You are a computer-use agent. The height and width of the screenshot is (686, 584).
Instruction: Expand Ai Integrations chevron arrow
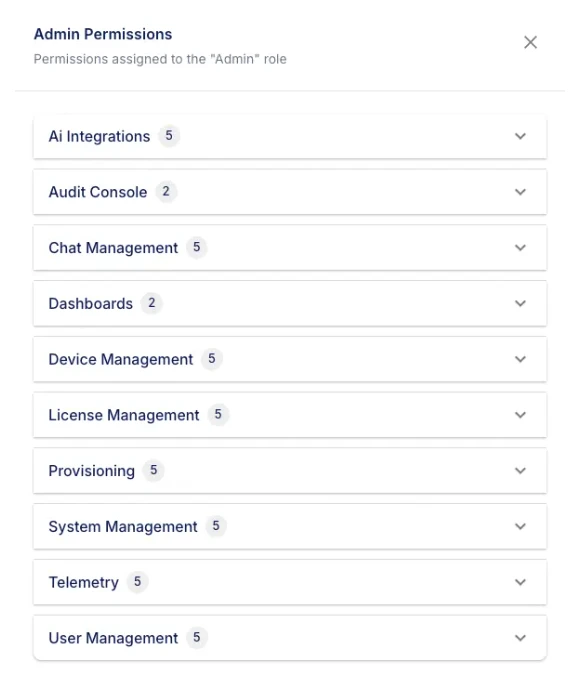[520, 136]
